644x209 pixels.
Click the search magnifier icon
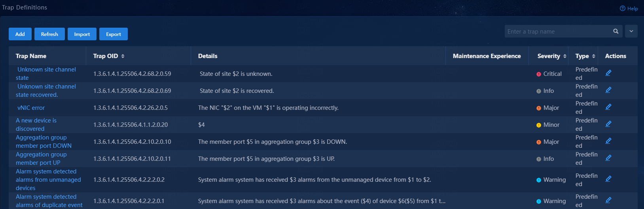[x=616, y=31]
